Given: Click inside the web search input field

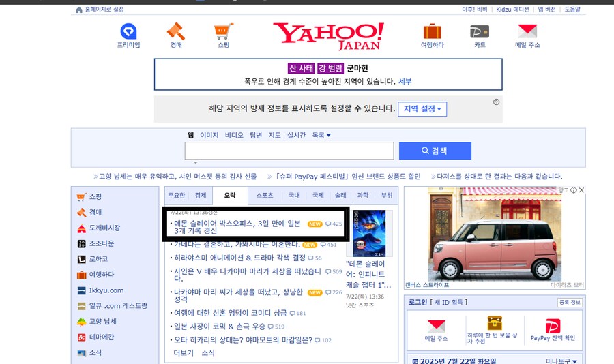Looking at the screenshot, I should coord(289,151).
